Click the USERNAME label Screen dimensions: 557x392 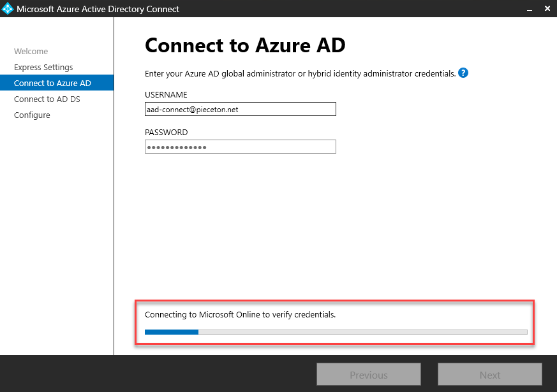coord(166,95)
